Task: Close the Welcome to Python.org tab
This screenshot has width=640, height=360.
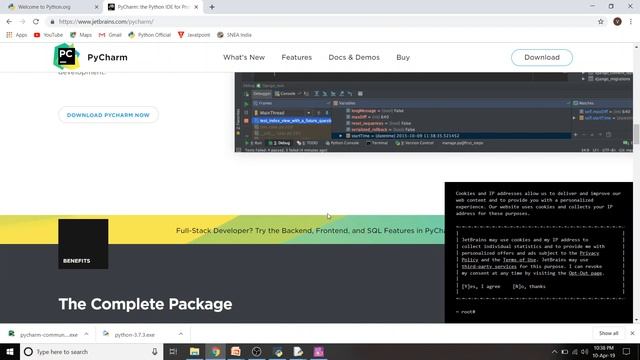Action: click(97, 7)
